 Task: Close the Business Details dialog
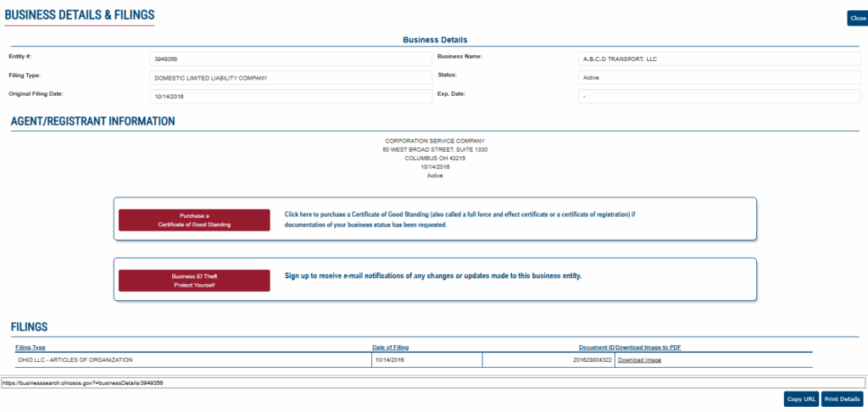coord(857,18)
